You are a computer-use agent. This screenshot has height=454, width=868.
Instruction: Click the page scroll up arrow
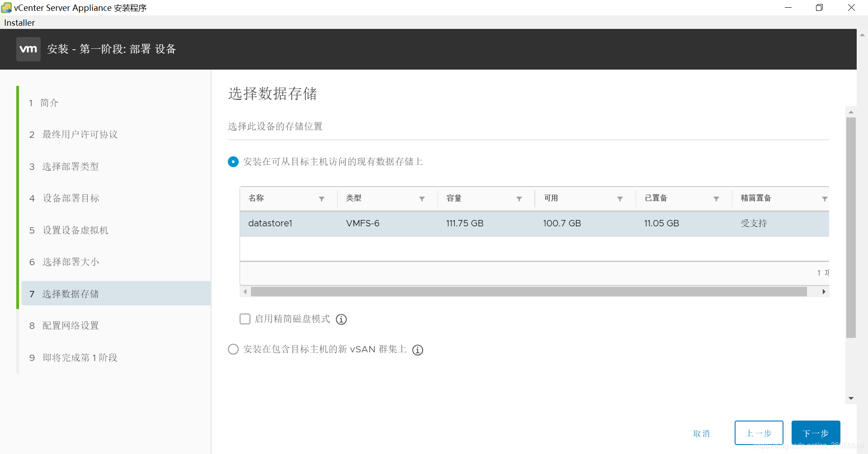(851, 112)
